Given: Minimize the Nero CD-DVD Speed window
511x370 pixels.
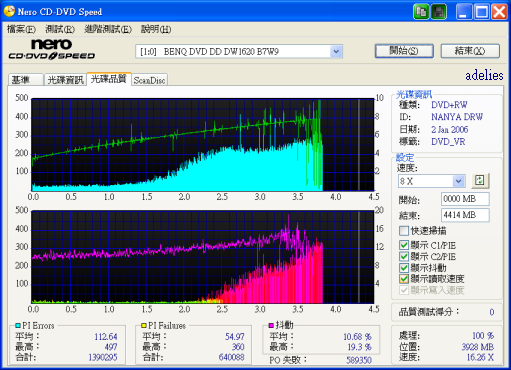Looking at the screenshot, I should 464,12.
